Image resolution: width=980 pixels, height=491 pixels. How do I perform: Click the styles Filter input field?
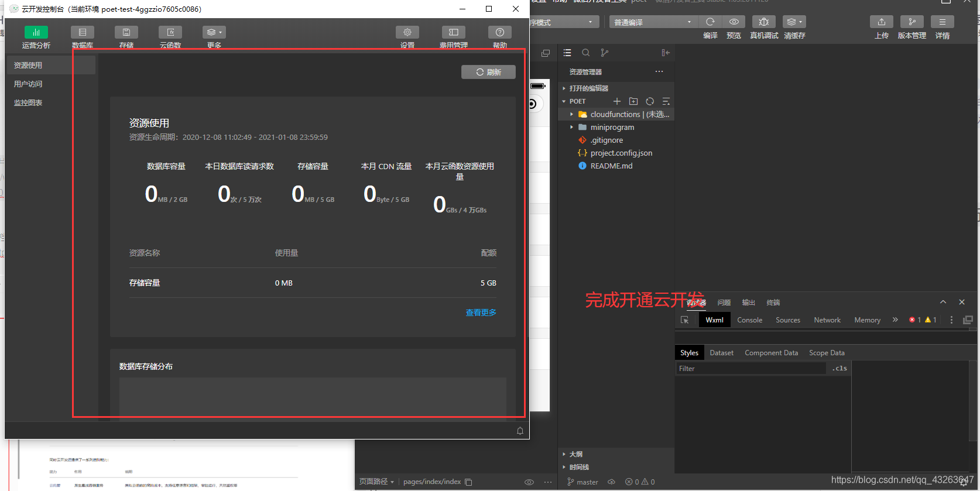(x=751, y=369)
